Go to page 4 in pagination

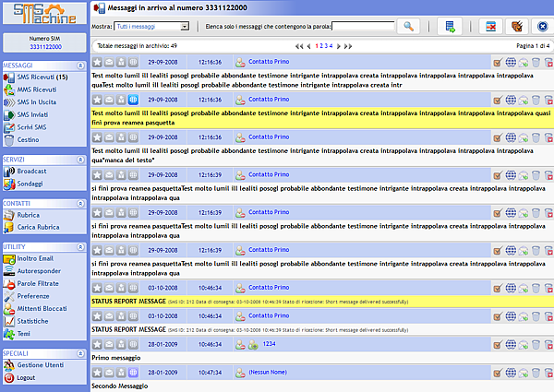pos(331,46)
